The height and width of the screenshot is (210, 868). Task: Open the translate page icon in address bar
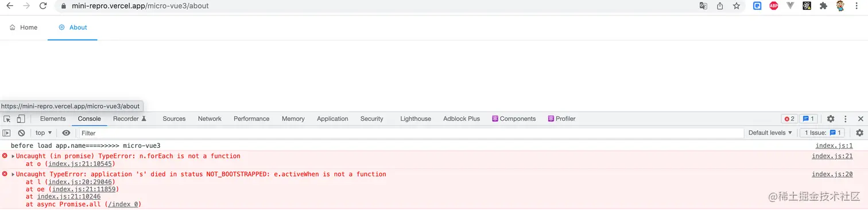[703, 6]
